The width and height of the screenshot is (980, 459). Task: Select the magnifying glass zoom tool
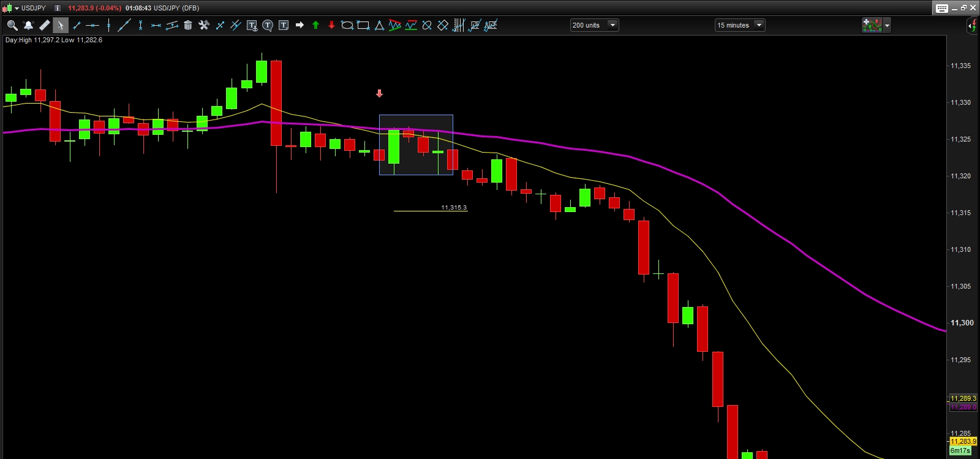point(12,25)
